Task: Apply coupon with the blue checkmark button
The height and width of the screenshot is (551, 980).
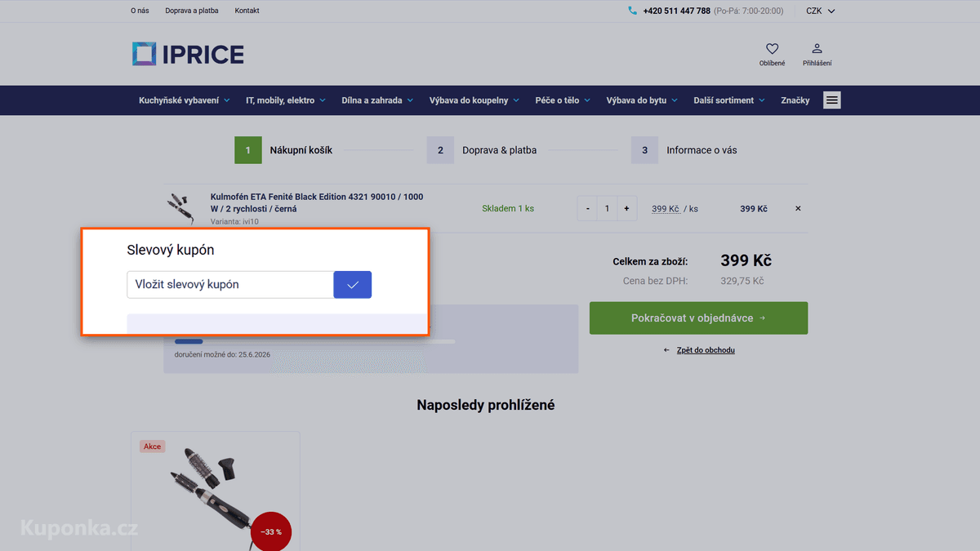Action: pos(353,284)
